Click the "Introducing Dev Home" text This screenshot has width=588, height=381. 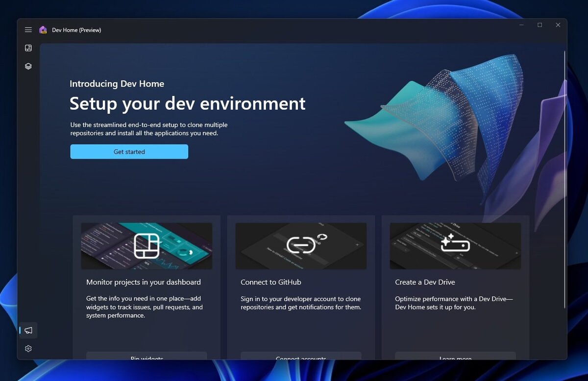(x=117, y=84)
